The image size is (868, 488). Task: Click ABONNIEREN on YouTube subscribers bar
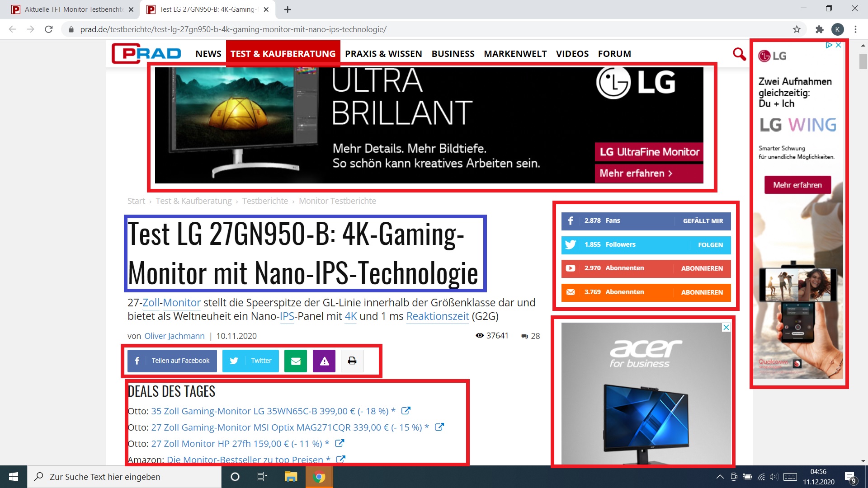[x=702, y=268]
